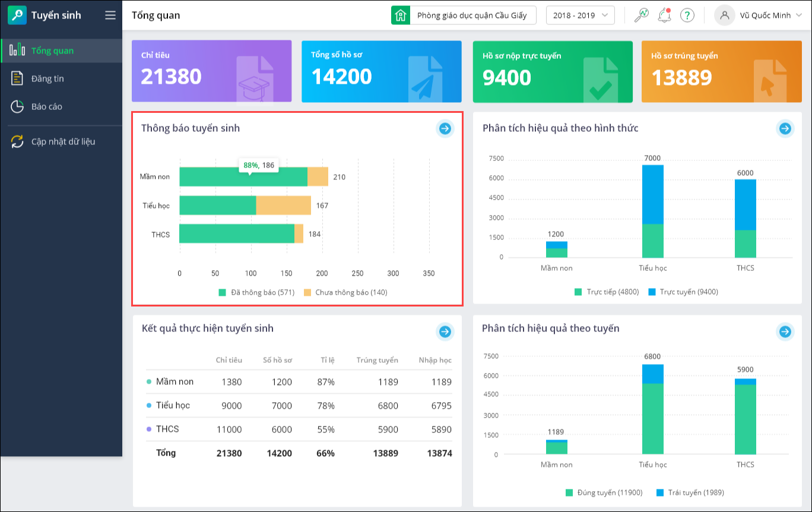
Task: Click the Chỉ tiêu column header
Action: click(x=229, y=360)
